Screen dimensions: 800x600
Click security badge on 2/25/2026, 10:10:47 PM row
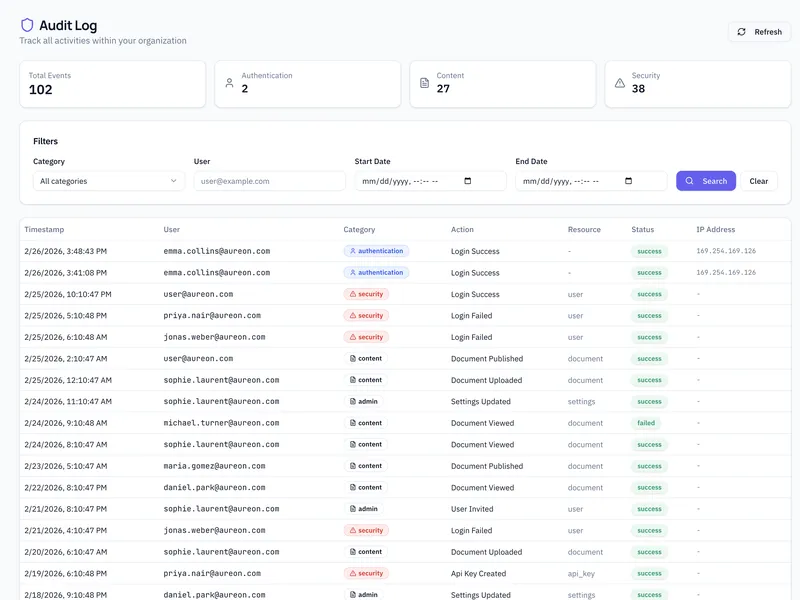pos(366,294)
